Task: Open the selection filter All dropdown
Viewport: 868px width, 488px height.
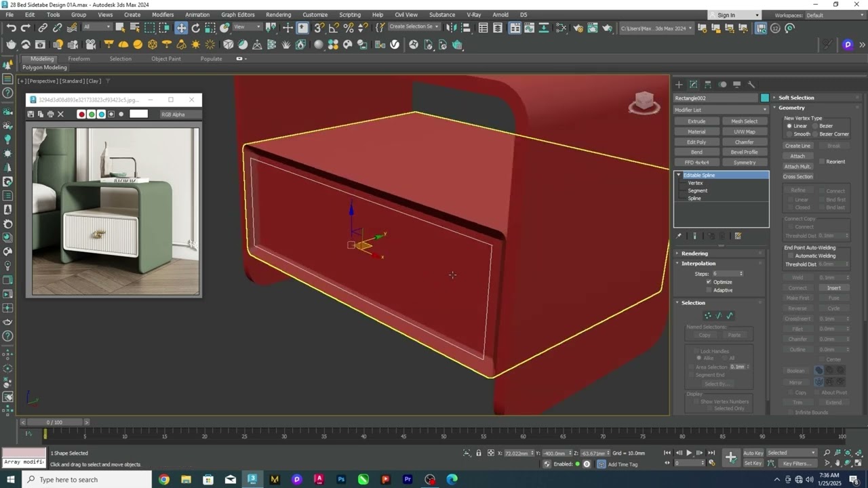Action: tap(97, 27)
